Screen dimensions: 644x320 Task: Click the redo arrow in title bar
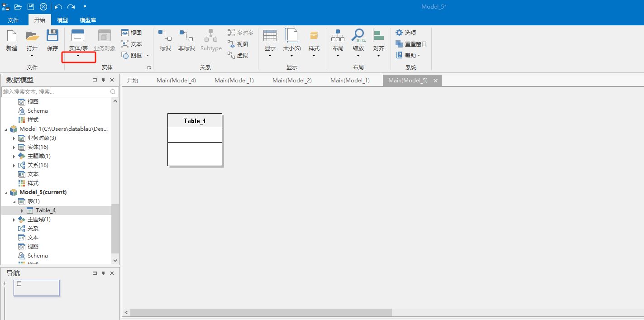71,7
